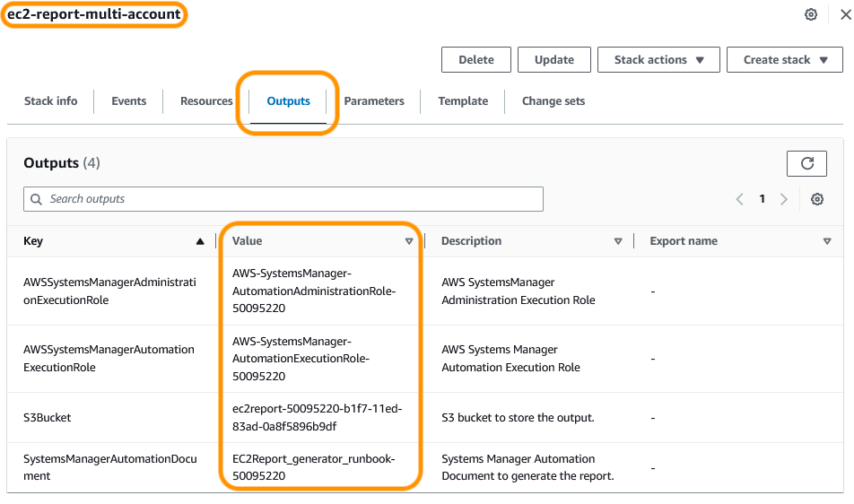The height and width of the screenshot is (504, 854).
Task: Select AWSSystemsManagerAdministrationExecutionRole key cell
Action: click(x=109, y=291)
